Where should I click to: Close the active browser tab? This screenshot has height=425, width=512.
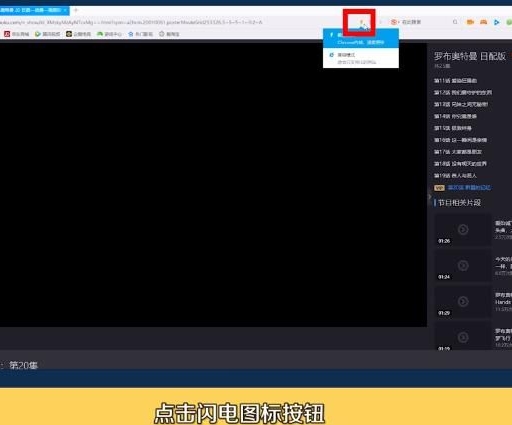click(x=65, y=10)
